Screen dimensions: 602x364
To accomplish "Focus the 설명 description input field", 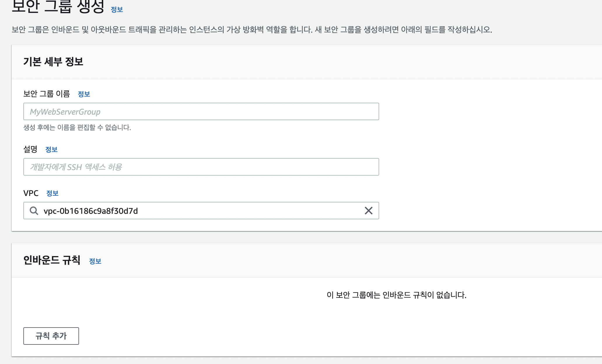I will coord(201,167).
